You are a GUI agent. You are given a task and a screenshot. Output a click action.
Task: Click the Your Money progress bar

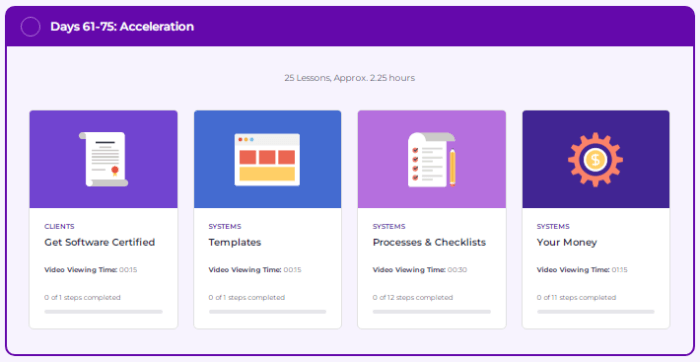click(x=596, y=312)
